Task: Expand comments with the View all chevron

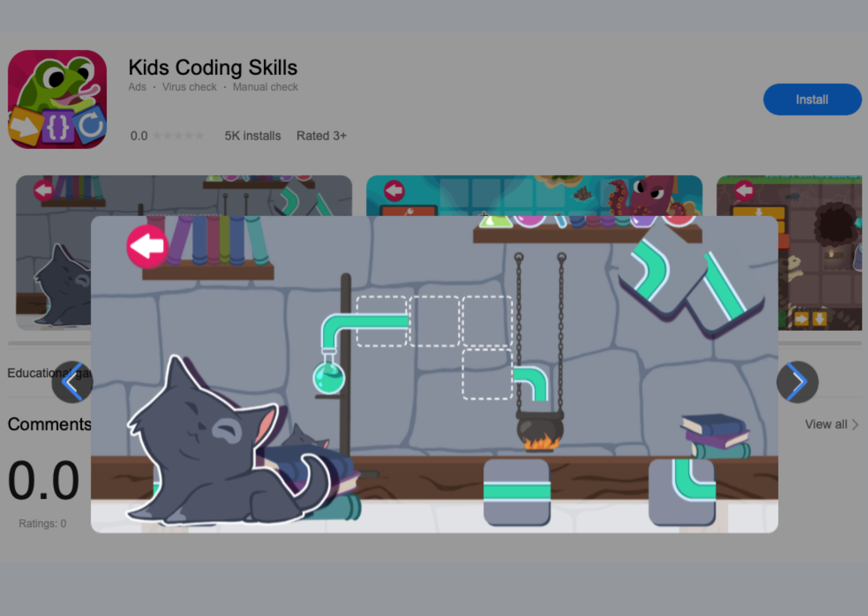Action: point(855,425)
